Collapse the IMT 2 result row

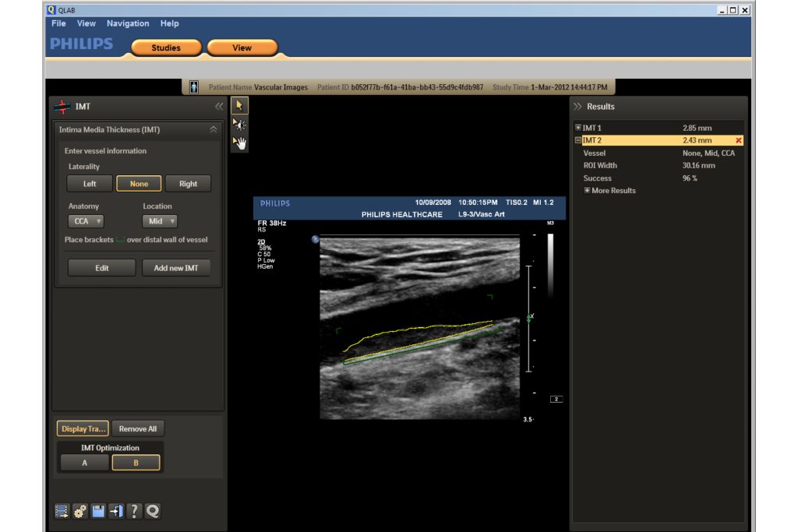[578, 140]
